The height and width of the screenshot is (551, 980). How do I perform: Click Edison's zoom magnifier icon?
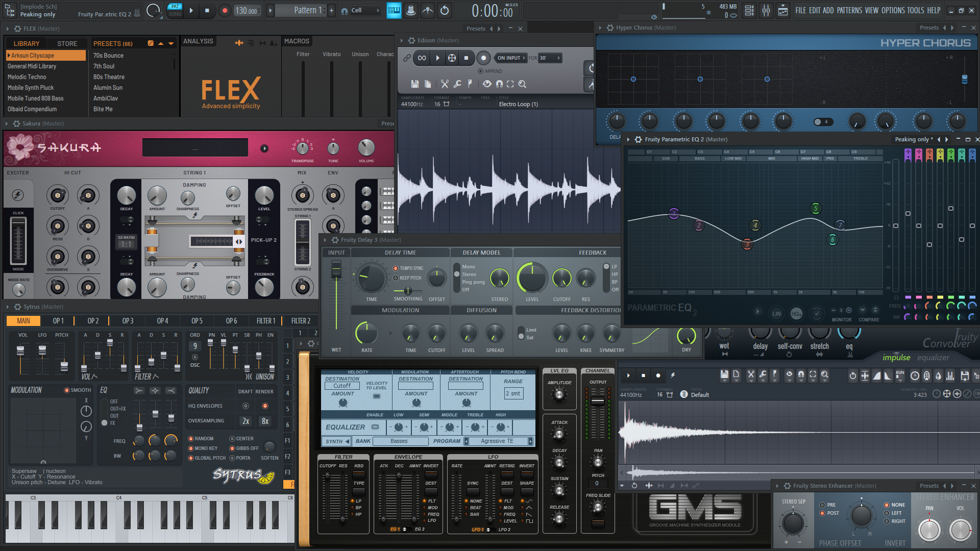(522, 84)
